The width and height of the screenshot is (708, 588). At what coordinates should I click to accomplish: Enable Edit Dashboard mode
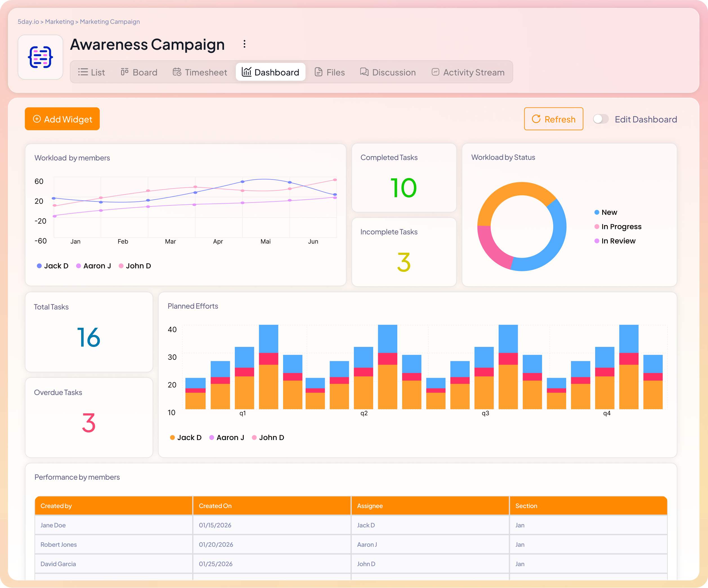601,119
